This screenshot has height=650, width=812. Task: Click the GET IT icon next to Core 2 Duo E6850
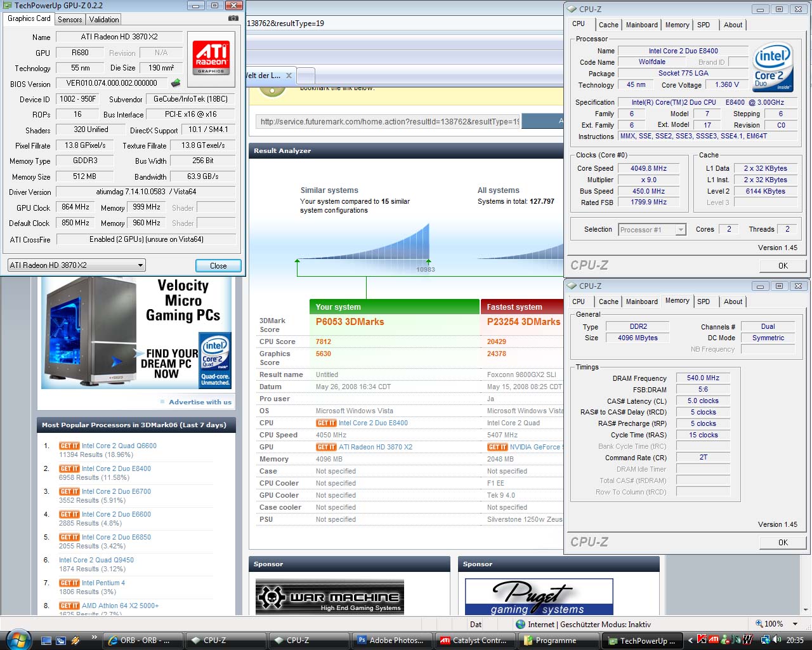pyautogui.click(x=69, y=537)
